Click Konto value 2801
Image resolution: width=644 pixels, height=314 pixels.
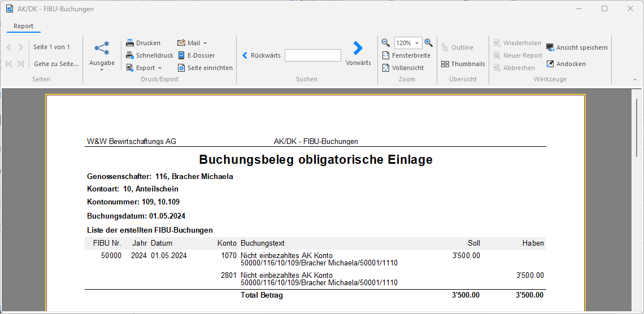[229, 275]
